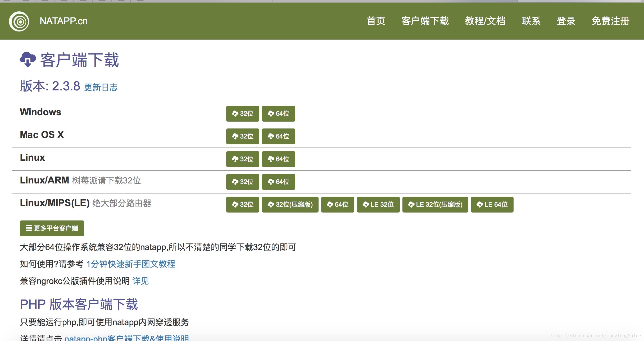
Task: Download the LE 32位(压缩版) client
Action: coord(435,205)
